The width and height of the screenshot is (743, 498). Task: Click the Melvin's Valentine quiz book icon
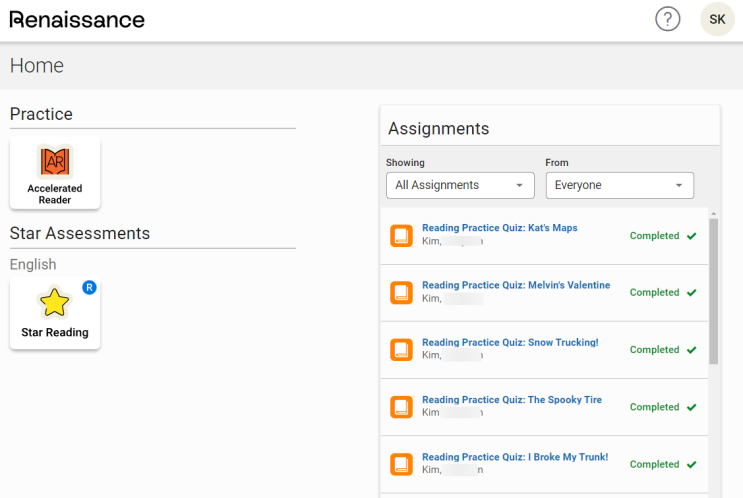tap(401, 293)
